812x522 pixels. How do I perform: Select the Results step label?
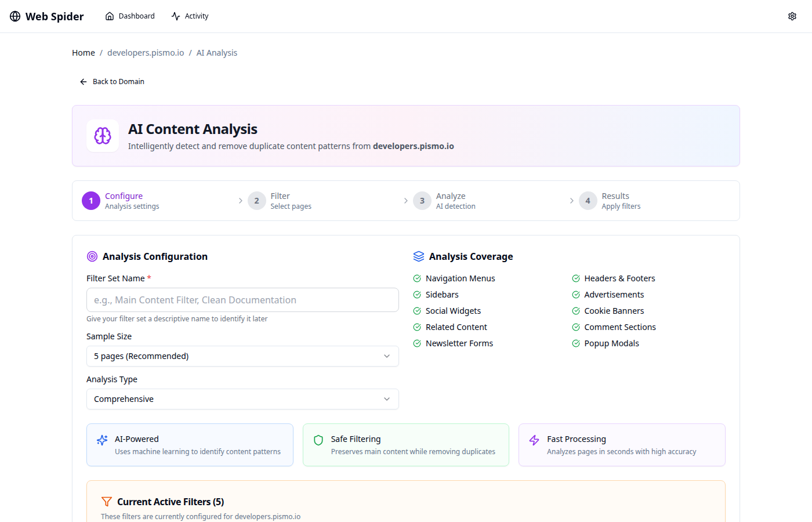pos(615,196)
